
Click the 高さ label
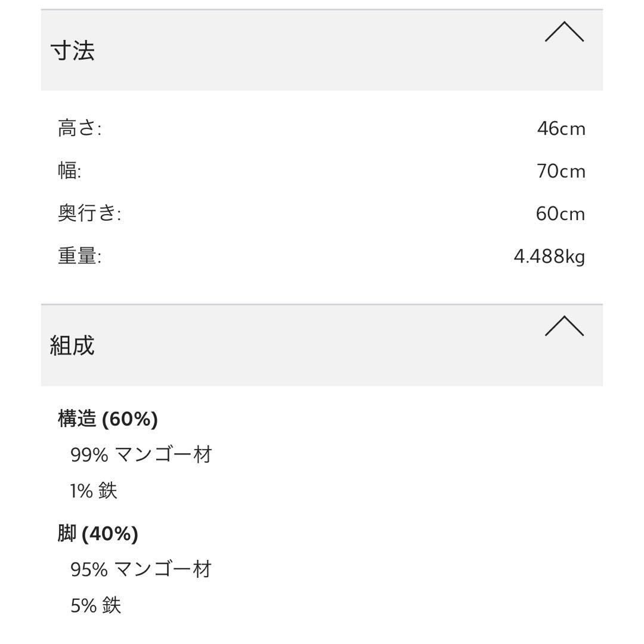point(78,128)
